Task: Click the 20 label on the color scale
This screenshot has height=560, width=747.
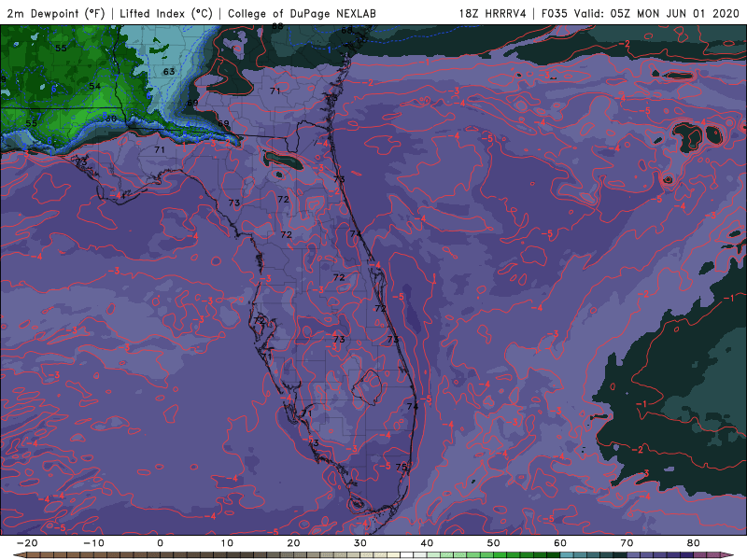Action: tap(293, 543)
